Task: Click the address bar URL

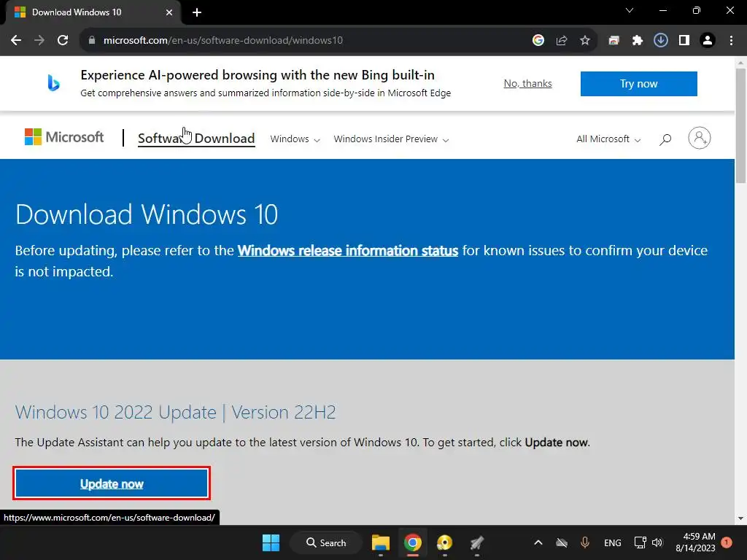Action: point(223,41)
